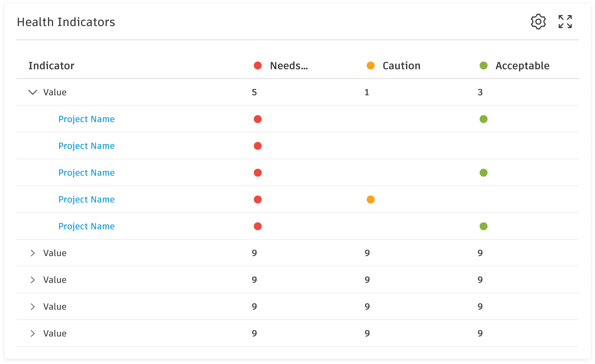Click the Indicator column header
This screenshot has width=595, height=364.
pos(51,66)
